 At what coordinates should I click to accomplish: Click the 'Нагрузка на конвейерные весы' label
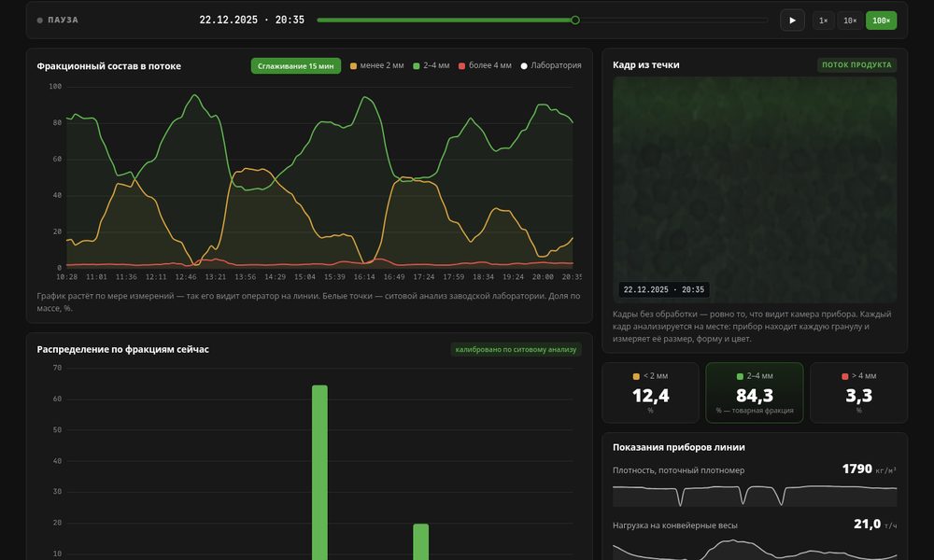[675, 525]
